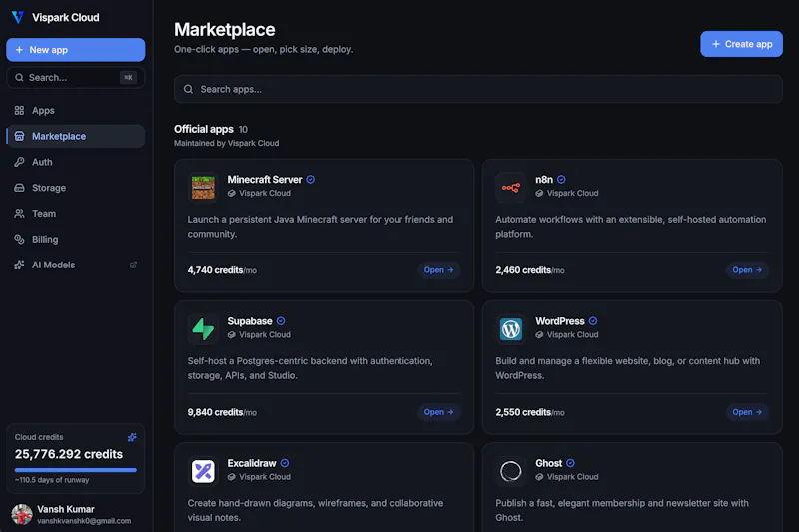Click the magnifier icon in Search apps field
Image resolution: width=799 pixels, height=532 pixels.
[188, 89]
